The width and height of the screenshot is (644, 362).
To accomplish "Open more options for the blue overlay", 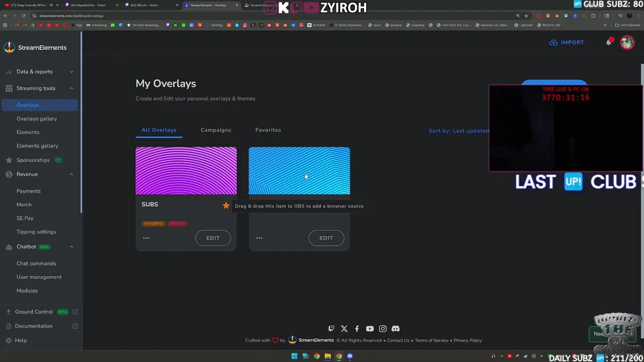I will click(x=259, y=238).
